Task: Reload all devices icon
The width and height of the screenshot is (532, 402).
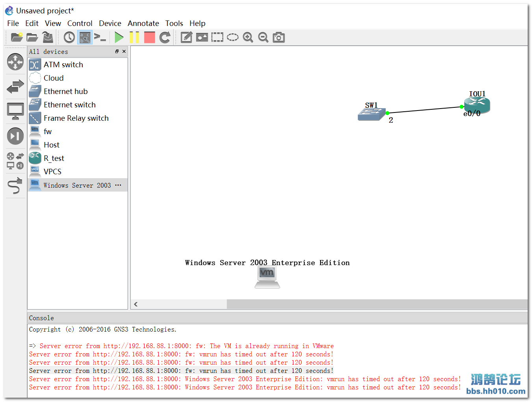Action: point(165,37)
